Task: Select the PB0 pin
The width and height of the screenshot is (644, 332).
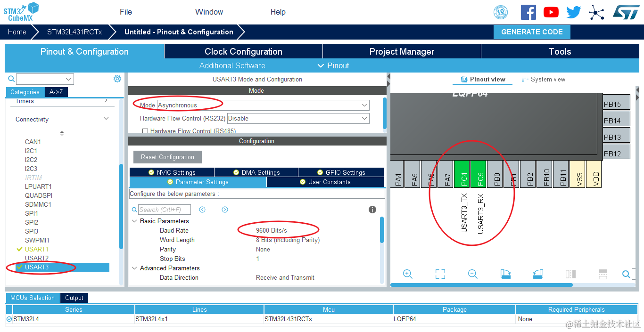Action: click(x=495, y=174)
